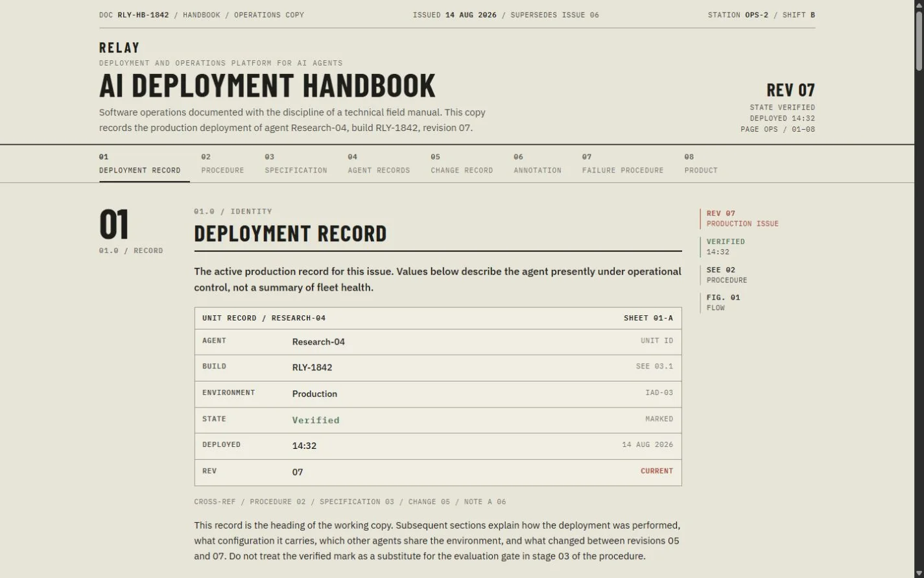Click the Production environment value
This screenshot has width=924, height=578.
click(314, 394)
